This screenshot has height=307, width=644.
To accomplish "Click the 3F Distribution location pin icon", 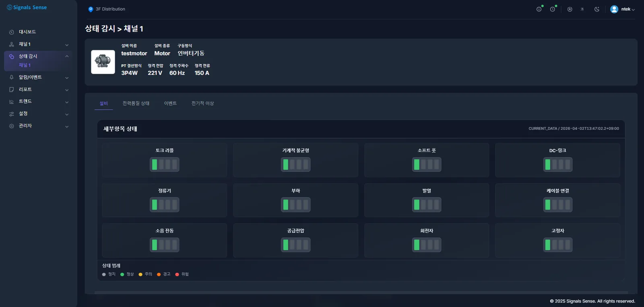I will (x=91, y=9).
